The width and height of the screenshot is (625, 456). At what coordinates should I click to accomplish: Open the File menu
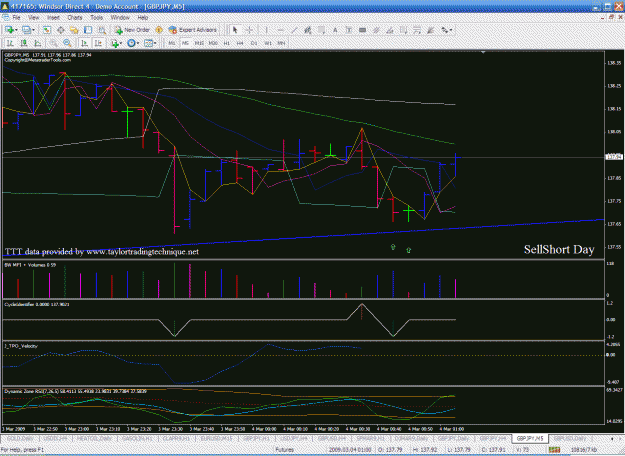(x=16, y=18)
